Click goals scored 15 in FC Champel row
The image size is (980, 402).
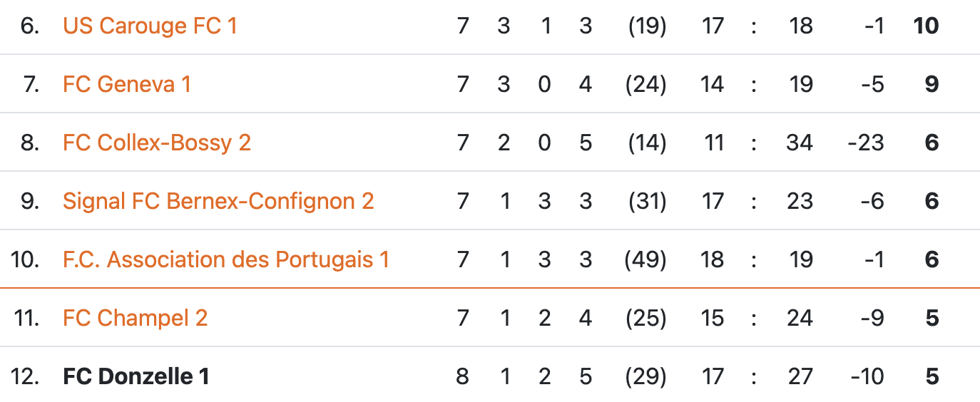[x=712, y=318]
